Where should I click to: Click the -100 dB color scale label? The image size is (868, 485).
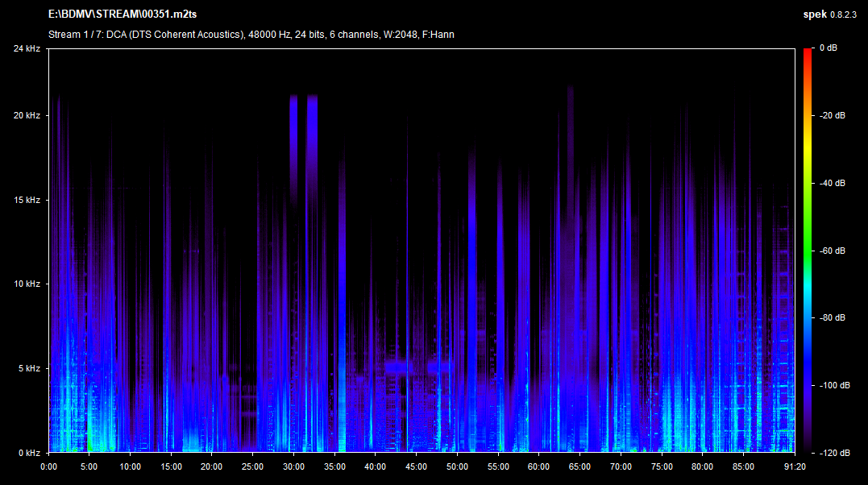coord(833,386)
